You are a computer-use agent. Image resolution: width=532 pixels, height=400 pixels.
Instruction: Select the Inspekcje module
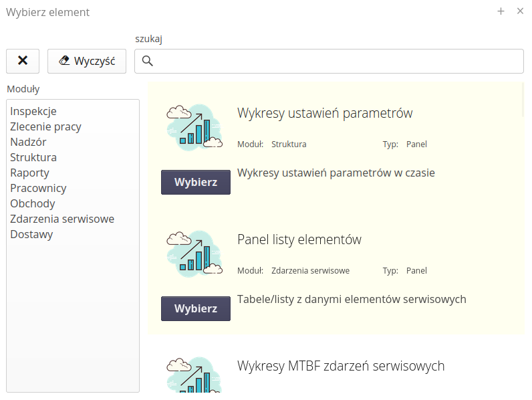click(33, 111)
